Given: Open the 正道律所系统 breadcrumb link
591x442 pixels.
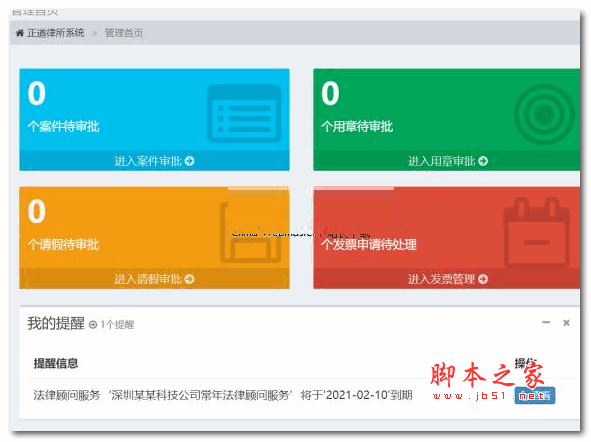Looking at the screenshot, I should [56, 33].
